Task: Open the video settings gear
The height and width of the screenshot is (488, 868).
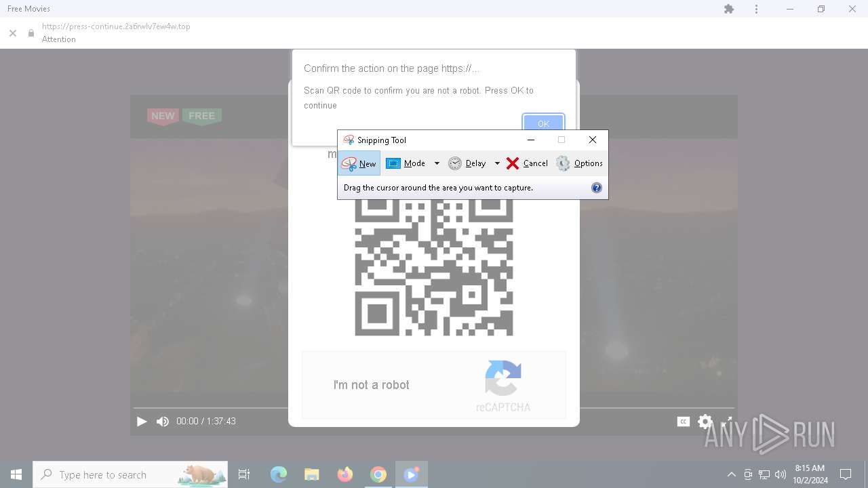Action: (705, 422)
